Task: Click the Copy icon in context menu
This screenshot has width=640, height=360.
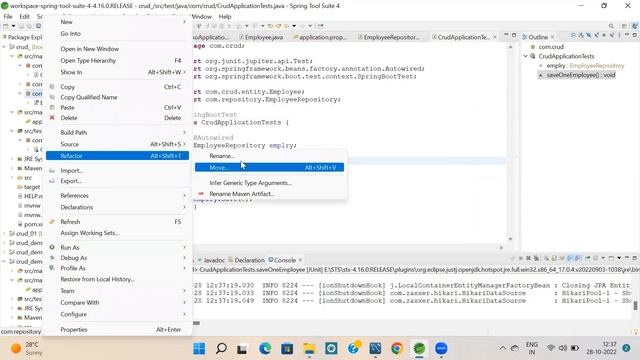Action: pos(52,87)
